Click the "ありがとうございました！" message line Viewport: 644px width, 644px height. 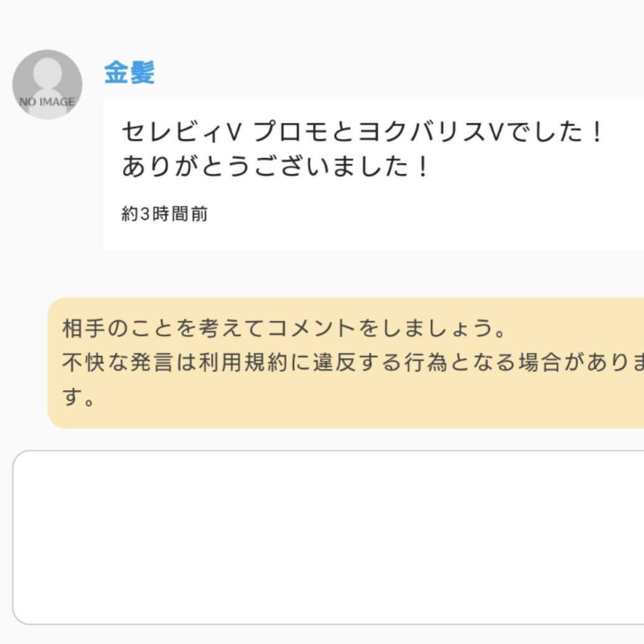click(276, 167)
